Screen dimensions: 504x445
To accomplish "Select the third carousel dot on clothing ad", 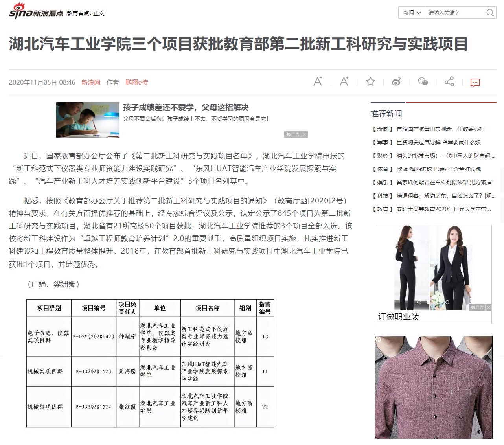I will (x=447, y=302).
